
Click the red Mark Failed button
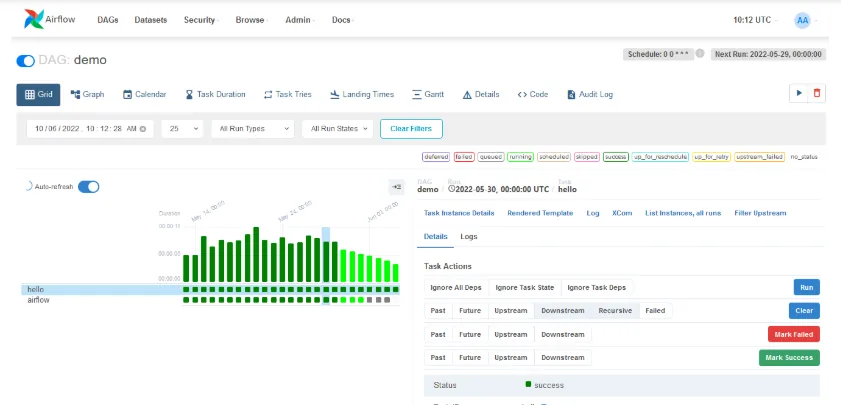coord(794,334)
